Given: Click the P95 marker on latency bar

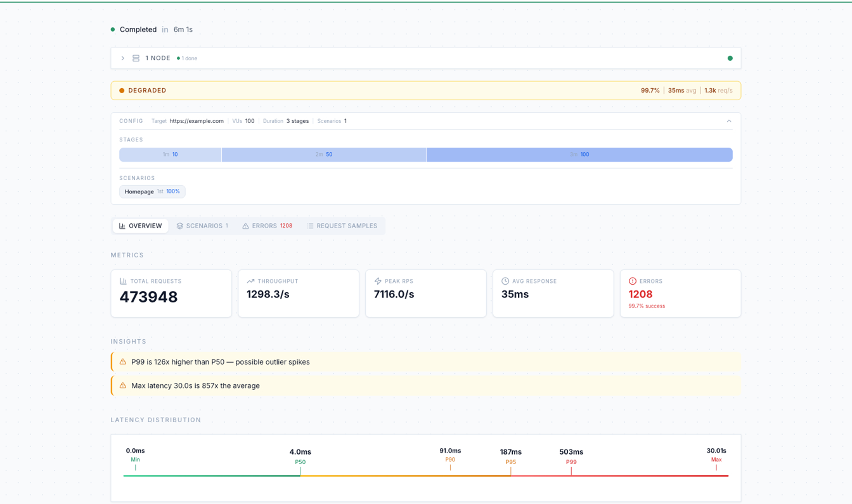Looking at the screenshot, I should [x=510, y=461].
